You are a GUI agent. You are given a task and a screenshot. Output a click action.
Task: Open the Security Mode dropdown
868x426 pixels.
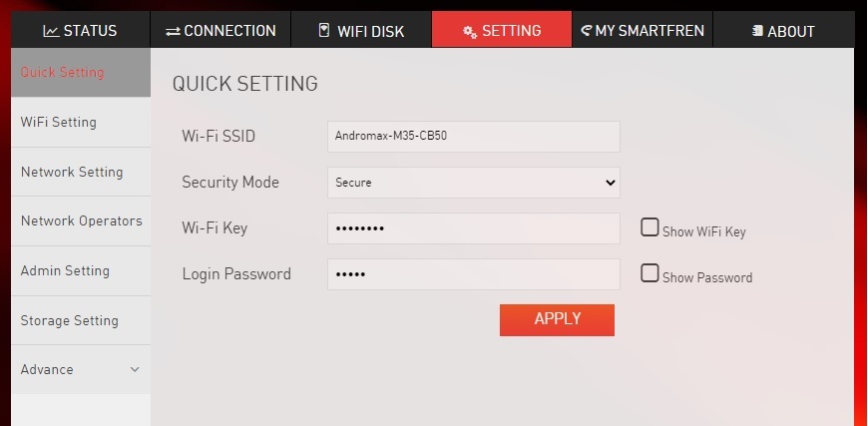pos(473,183)
